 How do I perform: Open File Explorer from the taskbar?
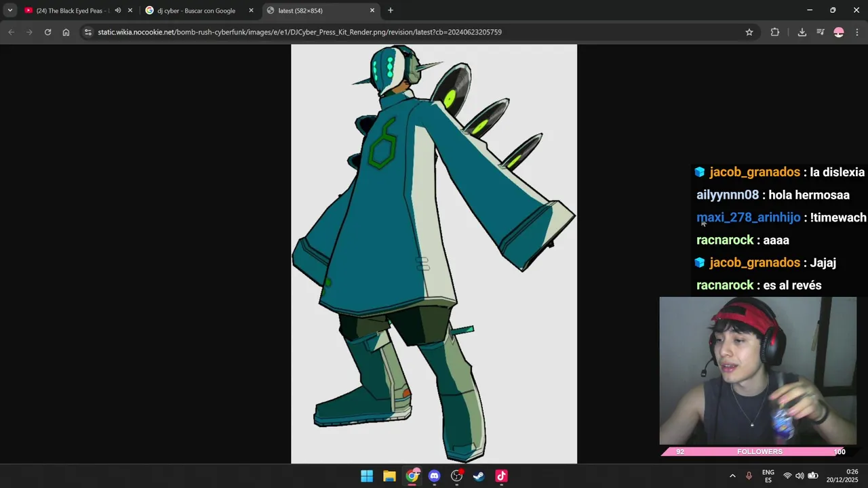coord(389,476)
